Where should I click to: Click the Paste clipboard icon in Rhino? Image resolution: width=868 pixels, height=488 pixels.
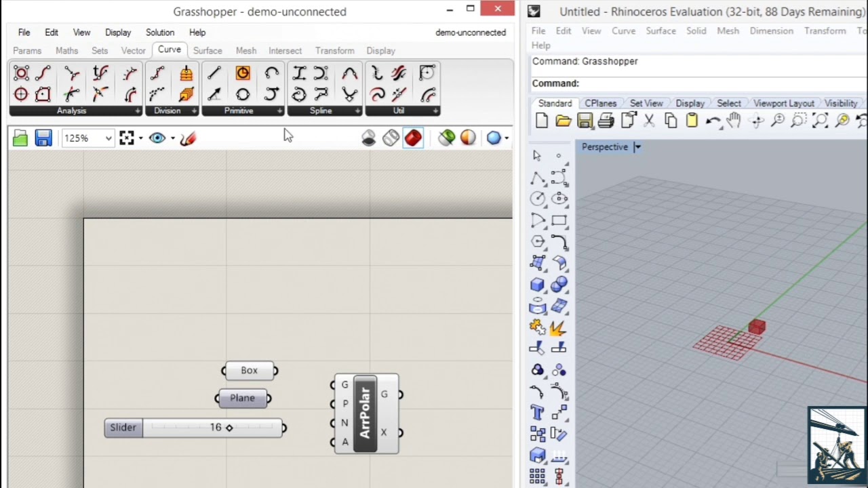click(x=692, y=121)
